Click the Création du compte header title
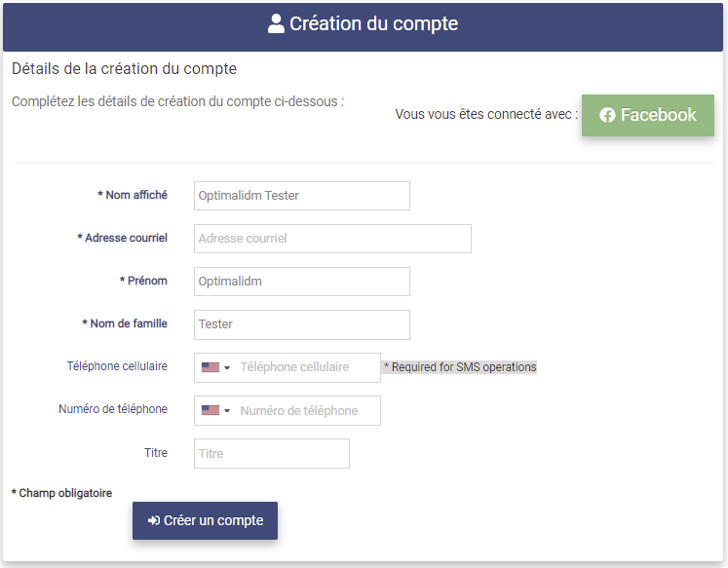Screen dimensions: 728x568 pyautogui.click(x=373, y=24)
